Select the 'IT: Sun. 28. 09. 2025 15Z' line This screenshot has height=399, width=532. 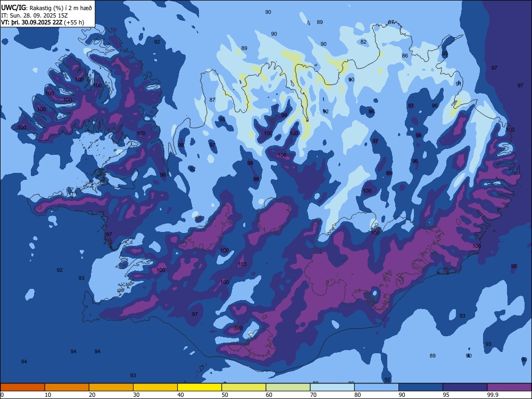click(x=34, y=15)
